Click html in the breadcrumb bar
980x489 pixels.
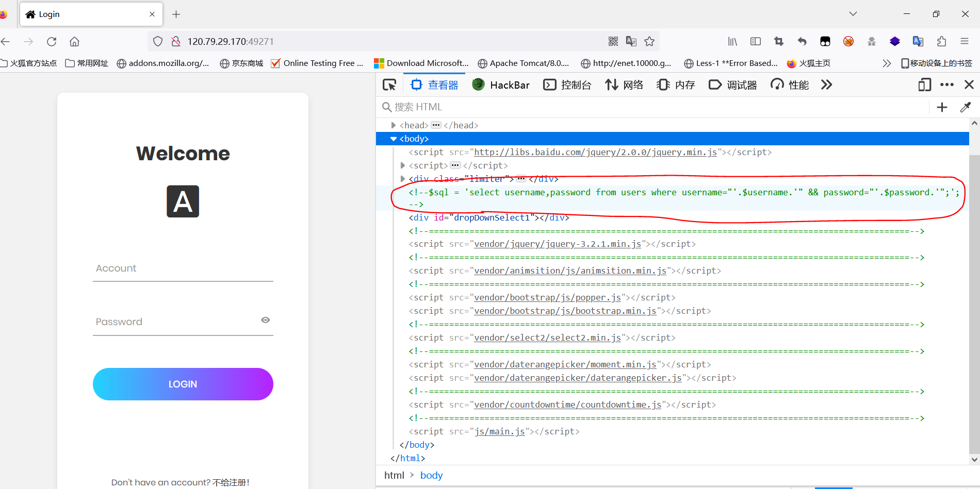tap(394, 475)
